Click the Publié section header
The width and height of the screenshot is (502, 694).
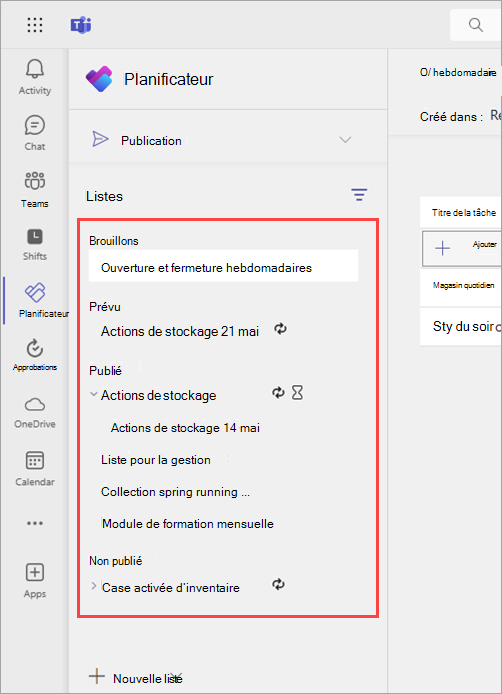click(x=105, y=370)
